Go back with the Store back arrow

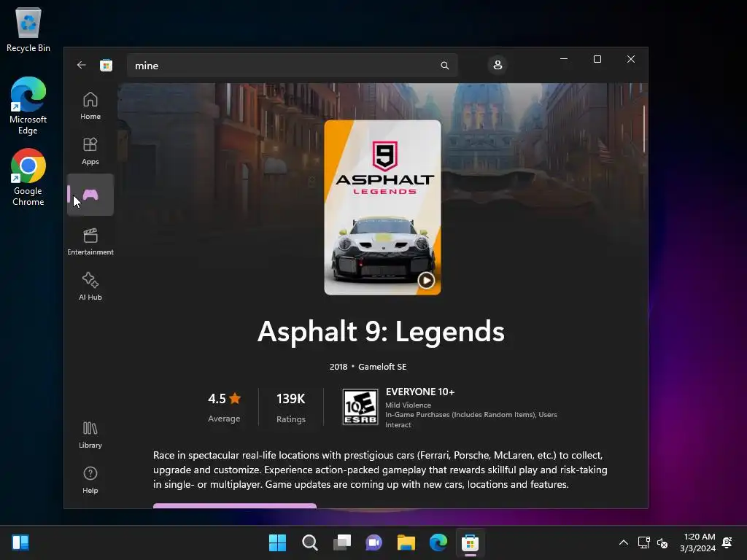(x=82, y=65)
